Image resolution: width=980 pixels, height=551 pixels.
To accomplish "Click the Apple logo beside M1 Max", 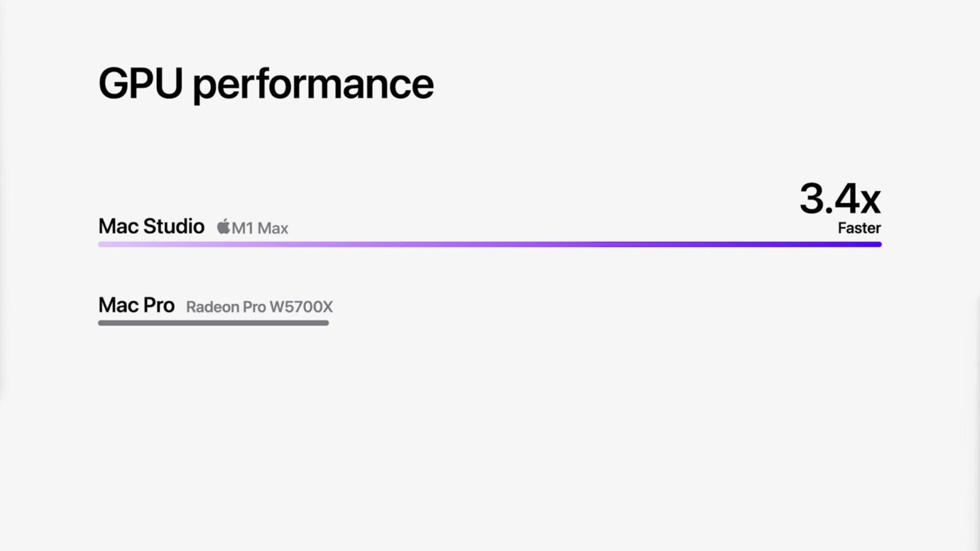I will 224,227.
